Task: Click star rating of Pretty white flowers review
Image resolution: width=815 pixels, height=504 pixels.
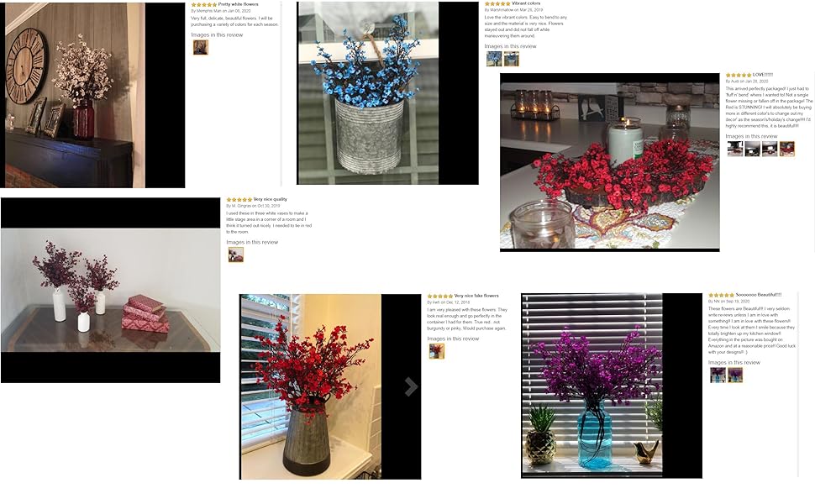Action: point(203,5)
